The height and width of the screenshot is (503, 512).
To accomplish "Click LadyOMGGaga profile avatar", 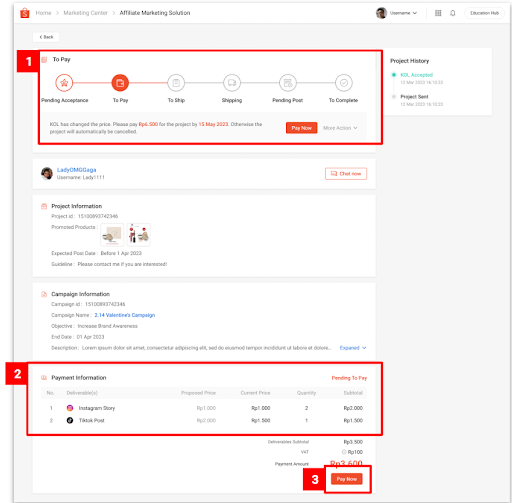I will (x=47, y=173).
